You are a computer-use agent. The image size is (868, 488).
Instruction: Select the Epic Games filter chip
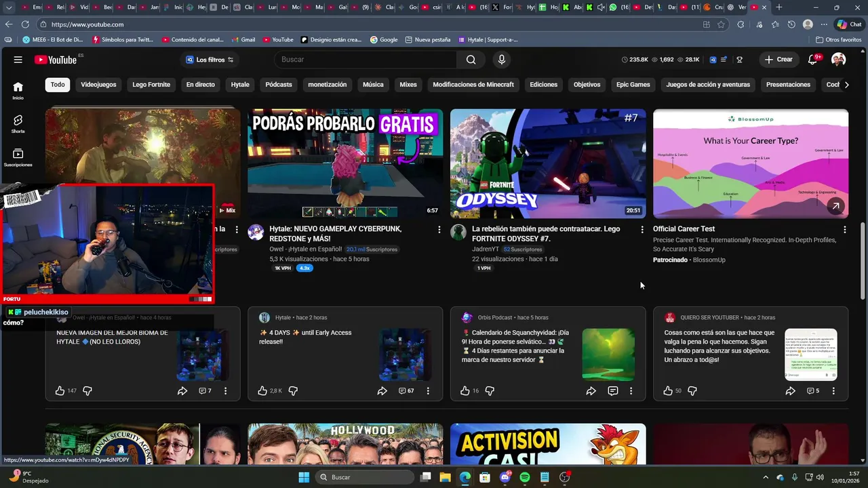point(633,85)
